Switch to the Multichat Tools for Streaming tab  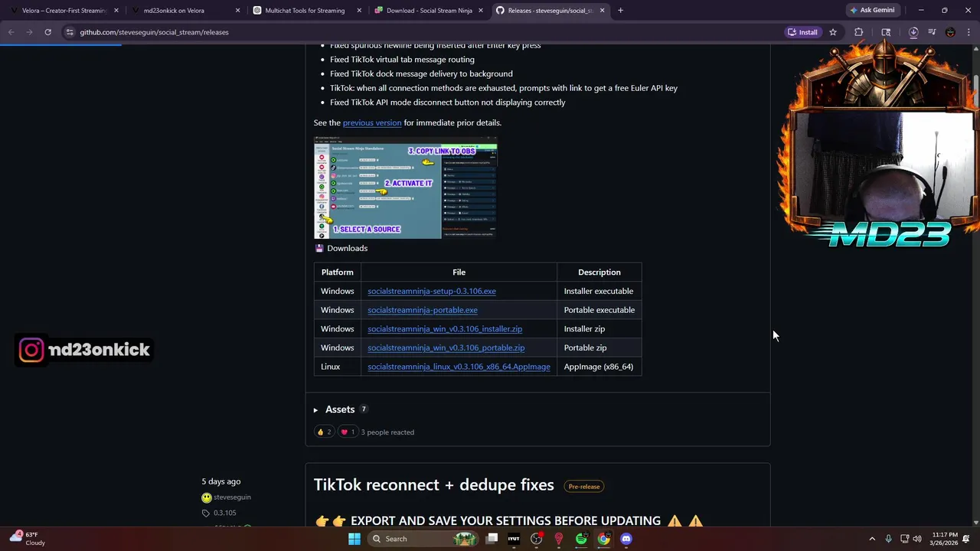(x=305, y=11)
